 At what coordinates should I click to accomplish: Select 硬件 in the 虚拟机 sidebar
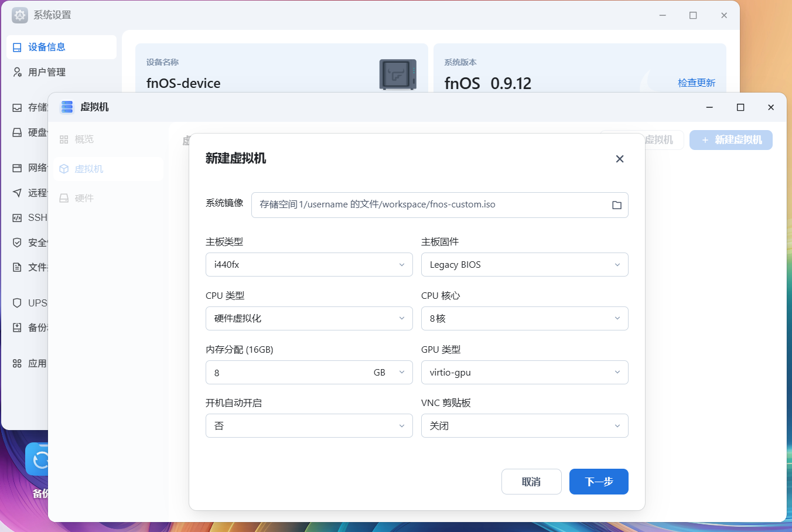(108, 198)
